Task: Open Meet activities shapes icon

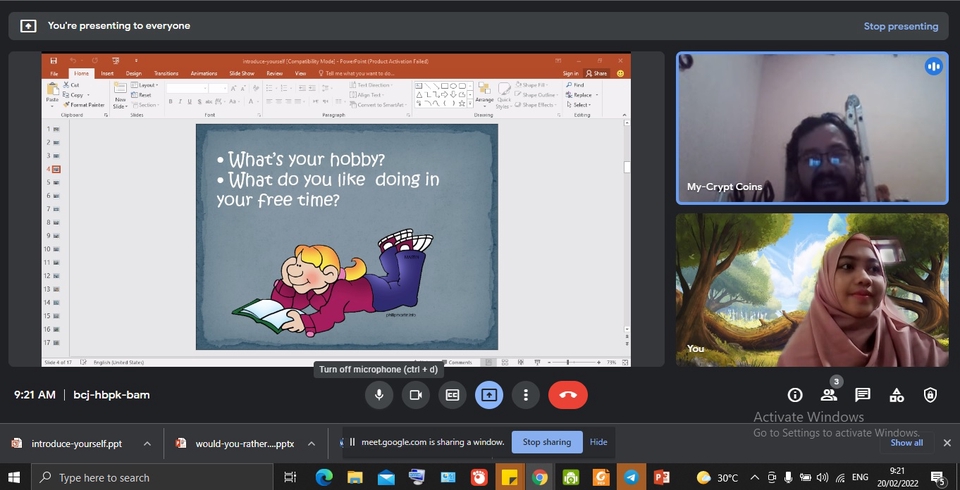Action: tap(896, 395)
